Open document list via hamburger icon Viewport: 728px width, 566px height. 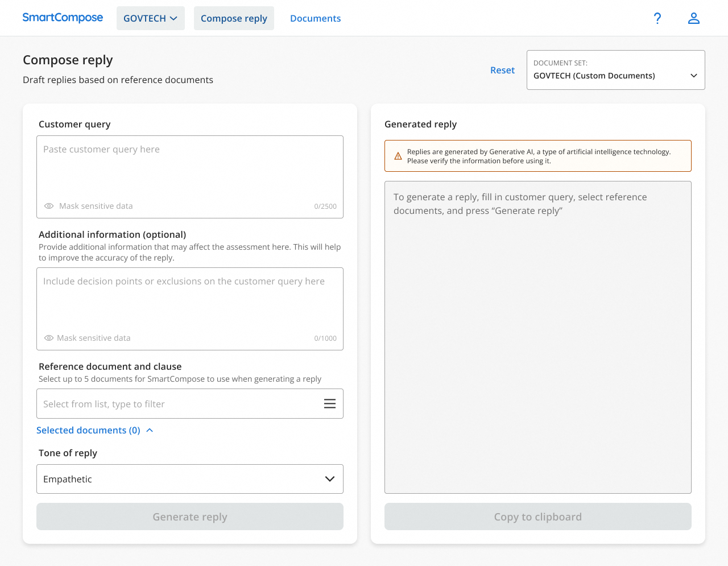coord(330,404)
